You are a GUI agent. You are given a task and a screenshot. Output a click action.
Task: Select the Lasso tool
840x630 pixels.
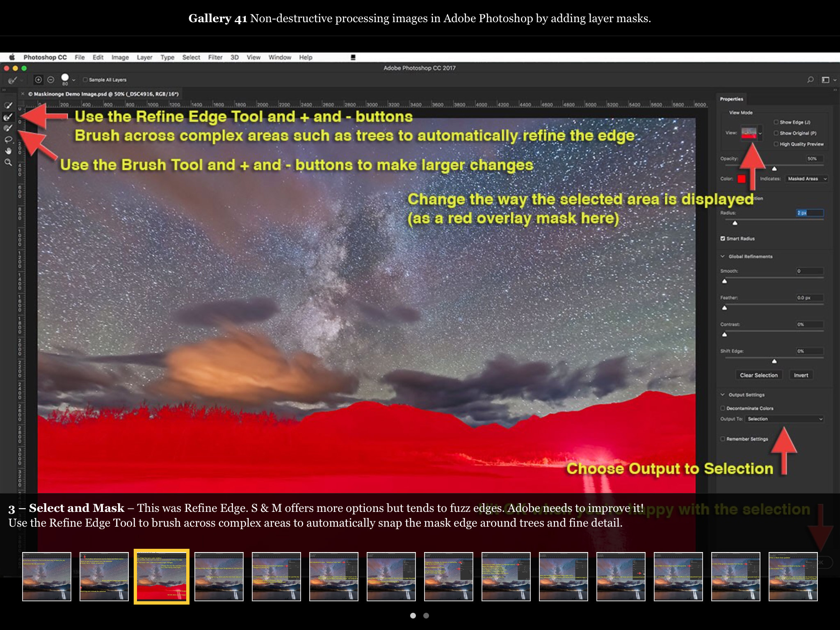click(8, 140)
